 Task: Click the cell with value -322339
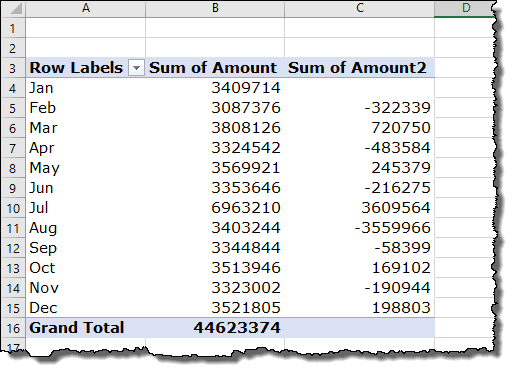coord(359,108)
